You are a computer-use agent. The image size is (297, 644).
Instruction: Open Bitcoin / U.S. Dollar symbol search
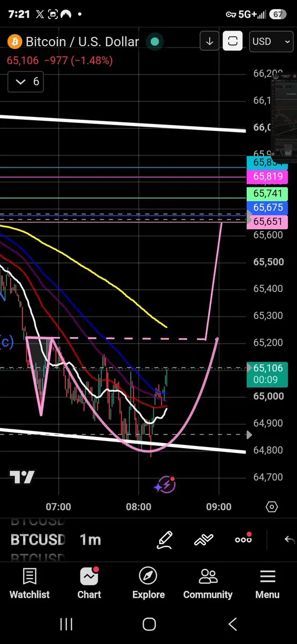82,41
